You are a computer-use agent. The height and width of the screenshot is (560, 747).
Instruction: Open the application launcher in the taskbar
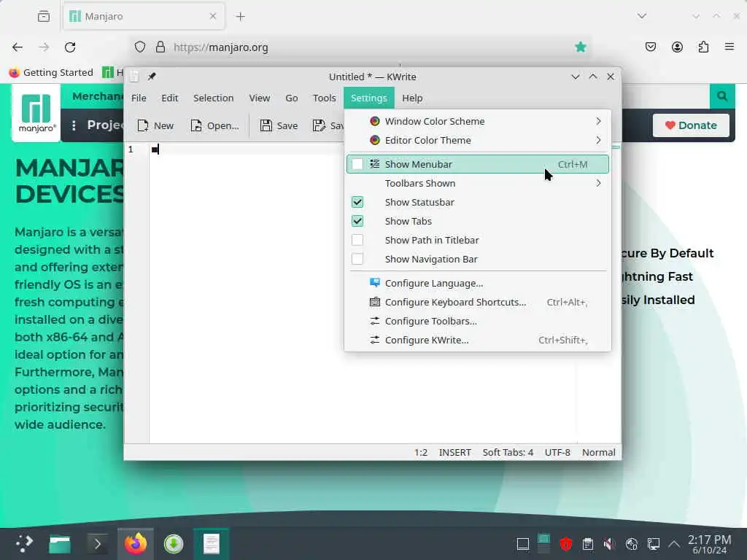click(23, 544)
